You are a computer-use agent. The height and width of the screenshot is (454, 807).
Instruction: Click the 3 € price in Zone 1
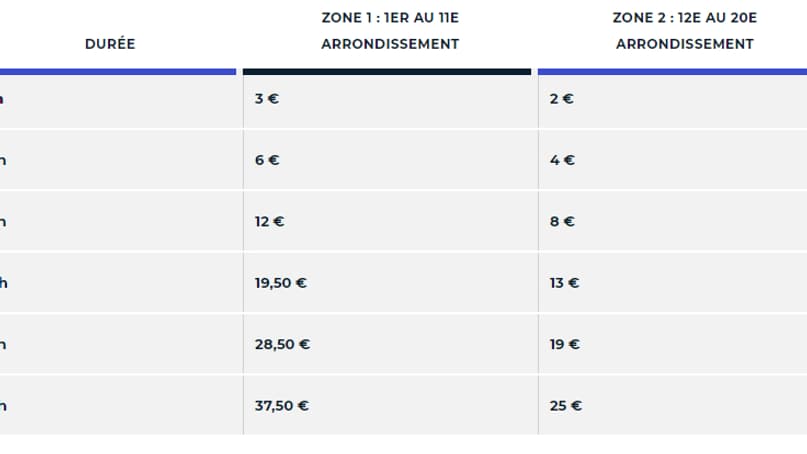(x=266, y=99)
